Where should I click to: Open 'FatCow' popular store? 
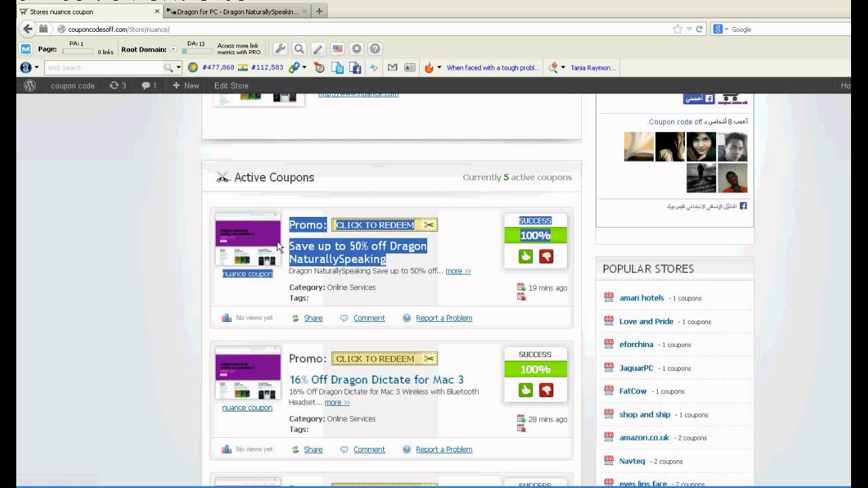click(x=633, y=391)
